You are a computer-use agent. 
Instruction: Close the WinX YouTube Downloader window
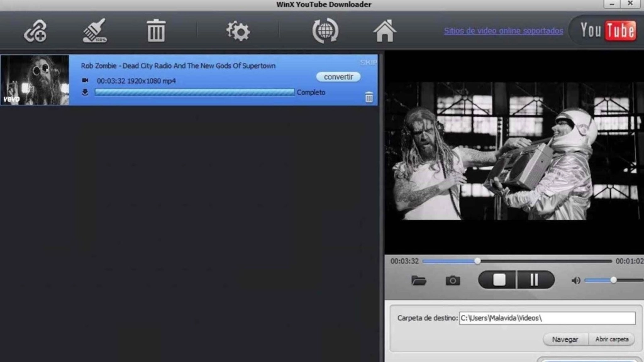click(x=630, y=4)
